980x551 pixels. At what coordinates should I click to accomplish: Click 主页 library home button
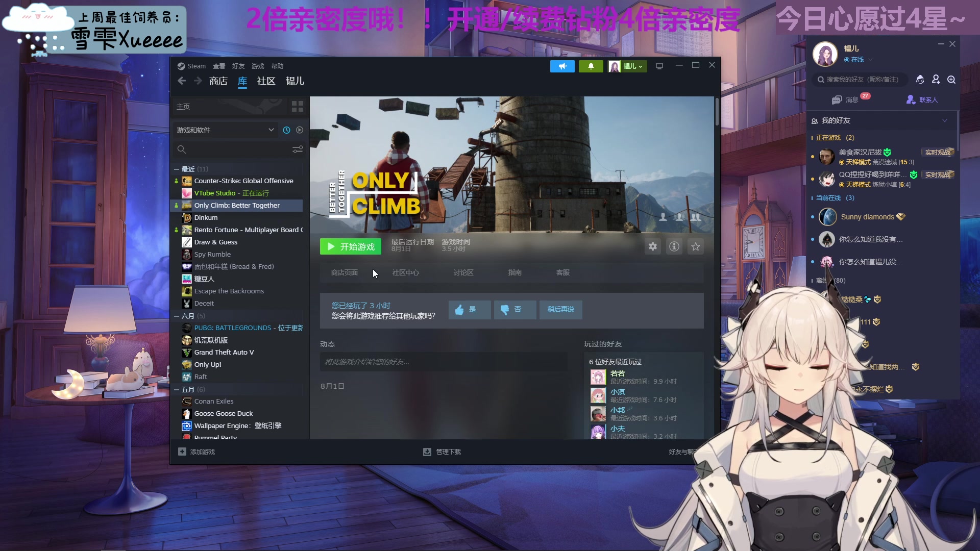point(229,106)
